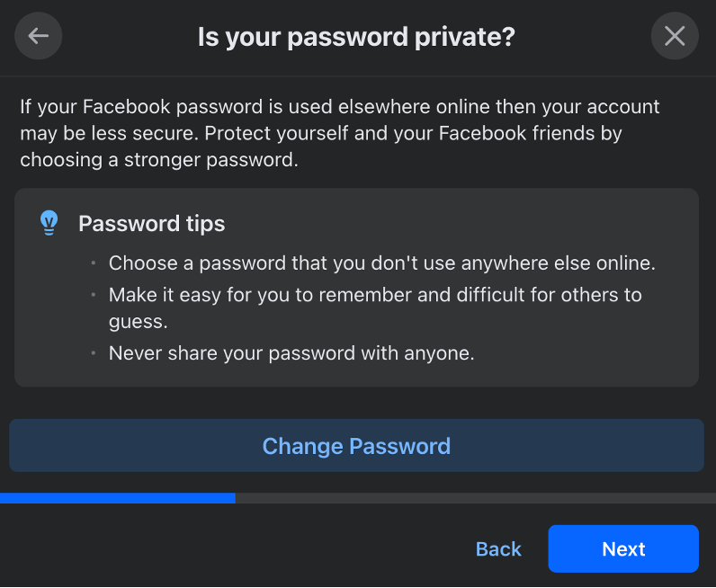The width and height of the screenshot is (716, 588).
Task: Click the intro paragraph about Facebook password
Action: click(x=340, y=133)
